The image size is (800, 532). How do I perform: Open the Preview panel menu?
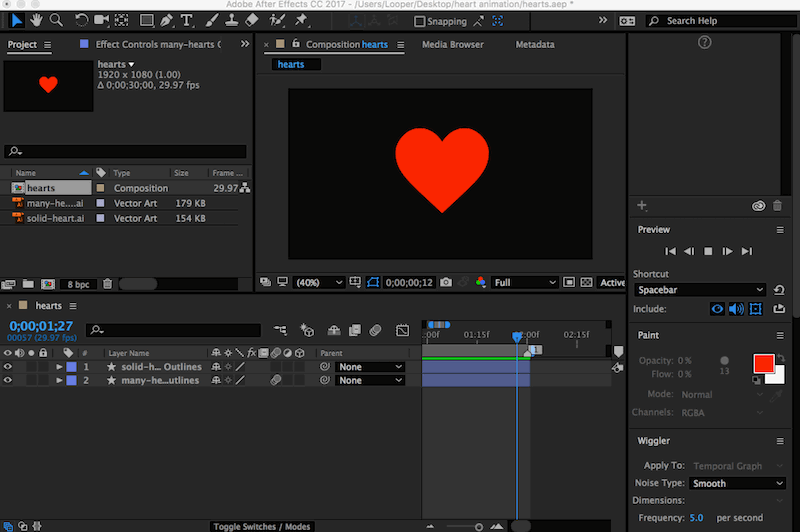pos(780,230)
